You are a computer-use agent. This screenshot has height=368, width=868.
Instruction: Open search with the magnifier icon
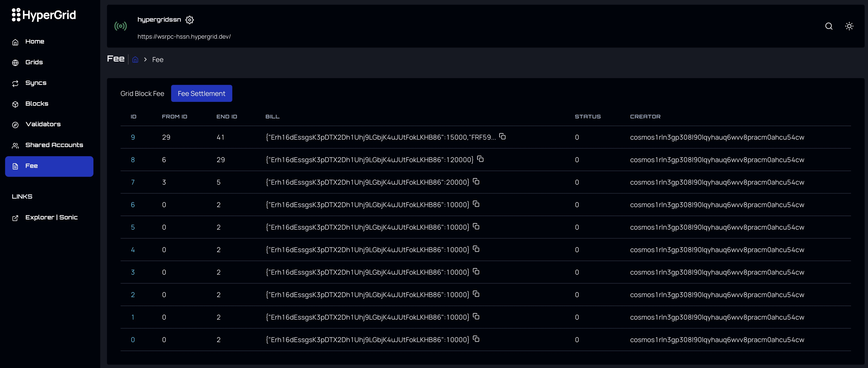[x=829, y=26]
